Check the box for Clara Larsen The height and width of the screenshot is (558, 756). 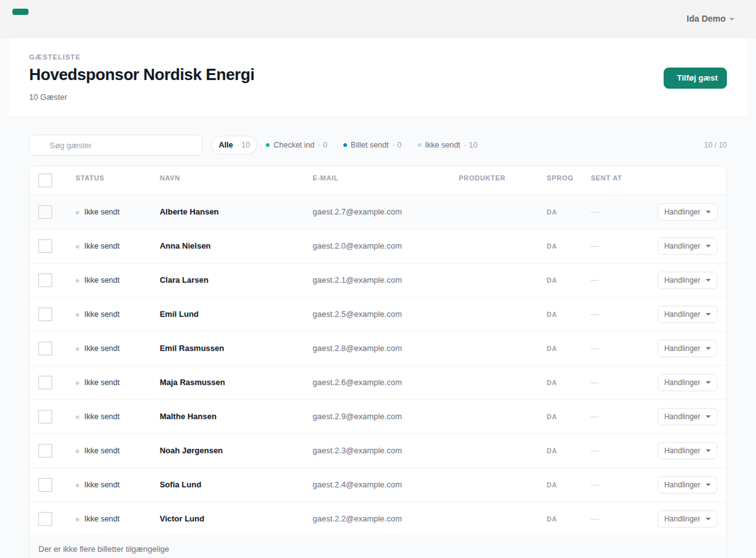pyautogui.click(x=45, y=280)
